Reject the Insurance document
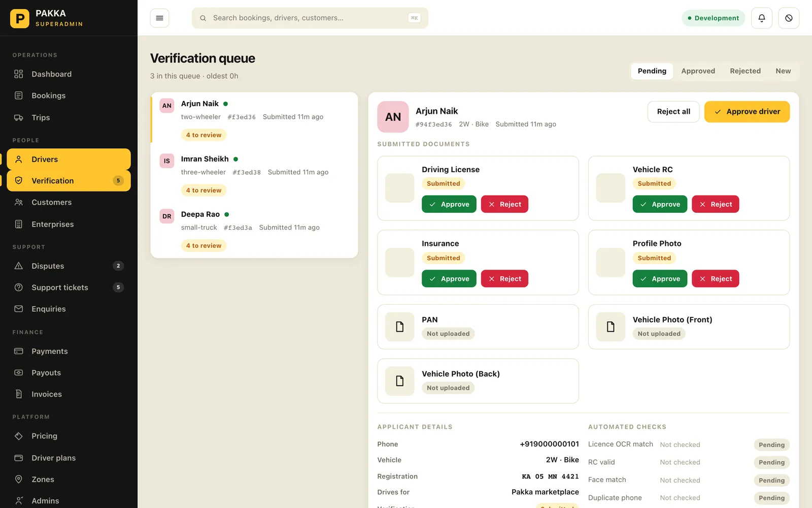Viewport: 812px width, 508px height. (504, 279)
